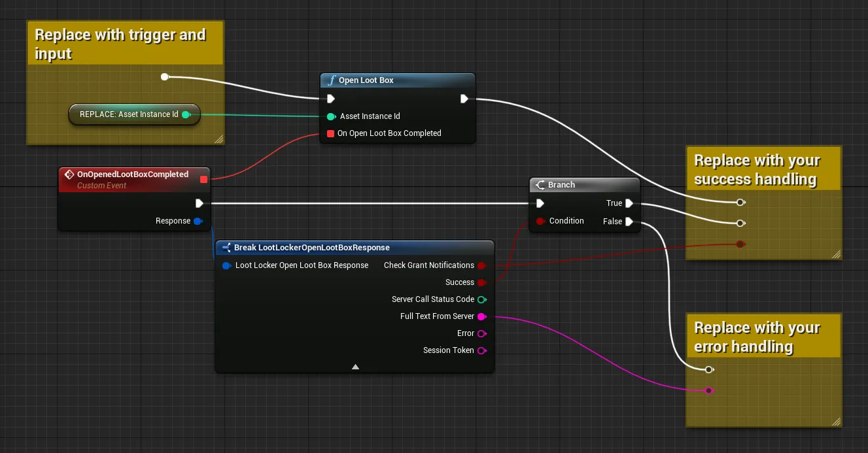Select the Open Loot Box node title

[366, 80]
